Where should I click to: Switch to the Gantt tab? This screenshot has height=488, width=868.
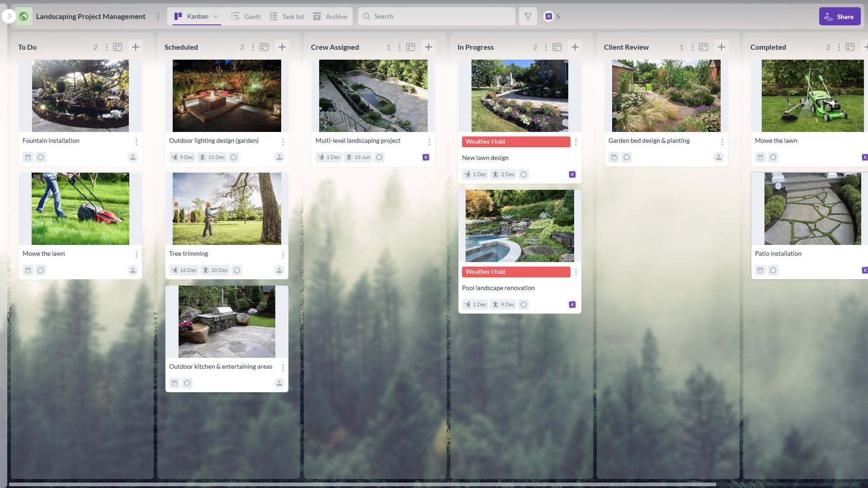click(252, 16)
